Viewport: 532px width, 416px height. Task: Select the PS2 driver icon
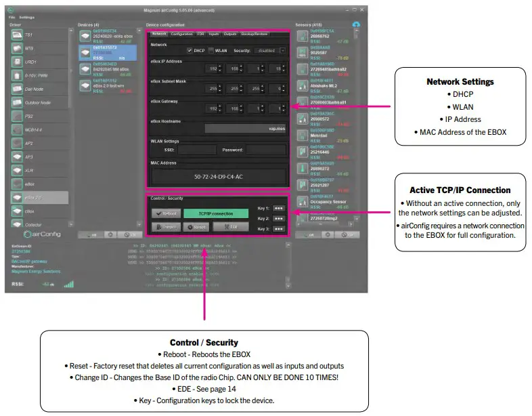click(17, 116)
